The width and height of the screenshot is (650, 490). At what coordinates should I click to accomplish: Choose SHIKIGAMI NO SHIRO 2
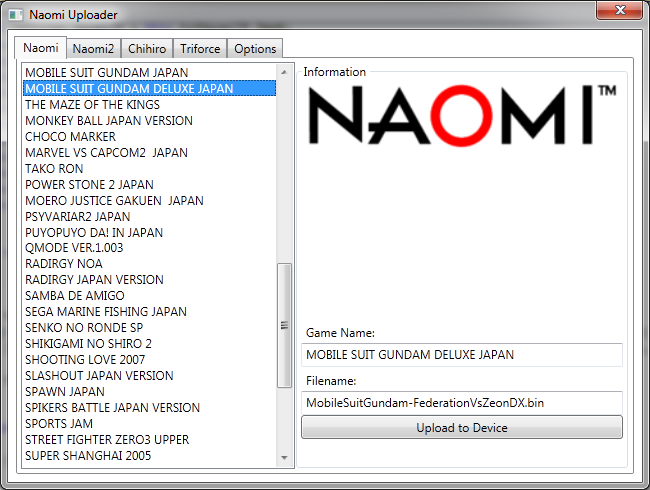coord(149,344)
